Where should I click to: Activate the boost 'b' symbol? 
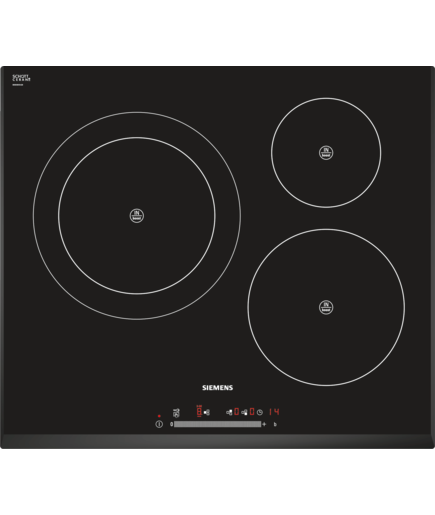pyautogui.click(x=275, y=424)
